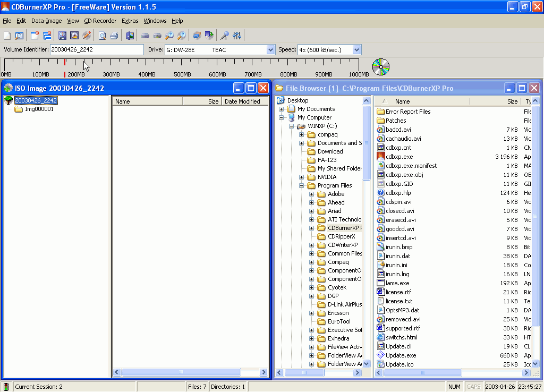544x392 pixels.
Task: Click the drive with open tray icon
Action: click(x=157, y=36)
